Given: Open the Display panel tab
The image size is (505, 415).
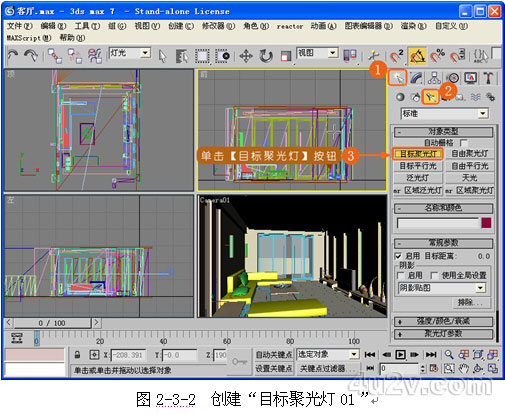Looking at the screenshot, I should point(471,78).
